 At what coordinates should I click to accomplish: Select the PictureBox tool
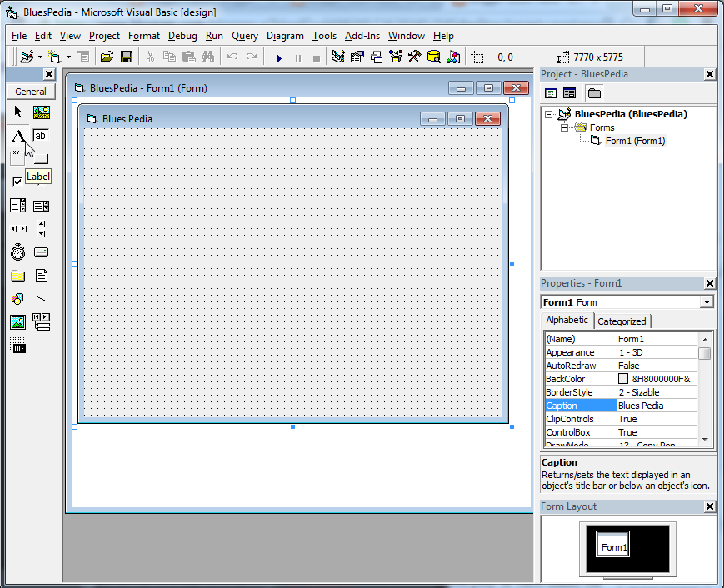coord(40,111)
